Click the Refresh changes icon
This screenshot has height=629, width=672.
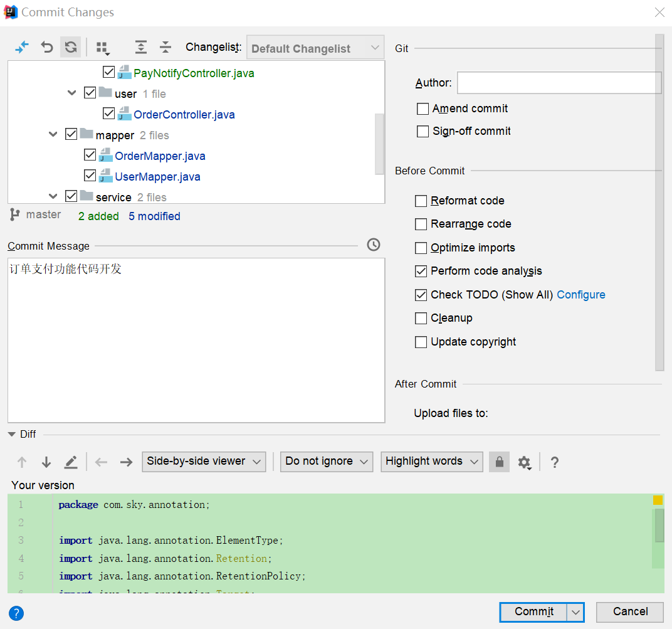point(71,47)
